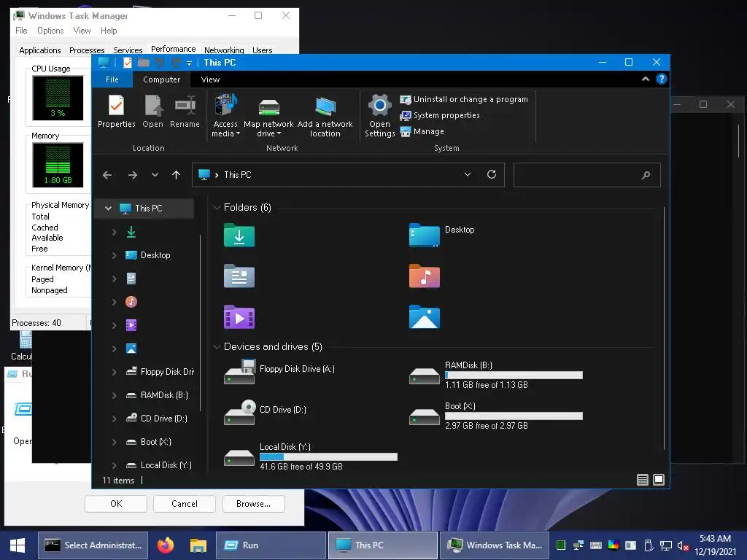The width and height of the screenshot is (747, 560).
Task: Collapse Devices and drives (5) group
Action: pyautogui.click(x=217, y=346)
